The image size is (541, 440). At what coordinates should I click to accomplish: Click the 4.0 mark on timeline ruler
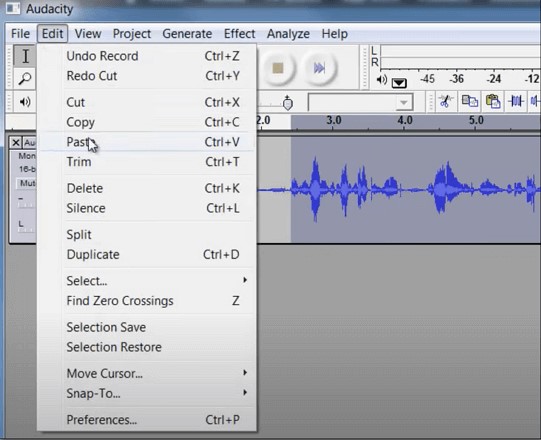405,120
